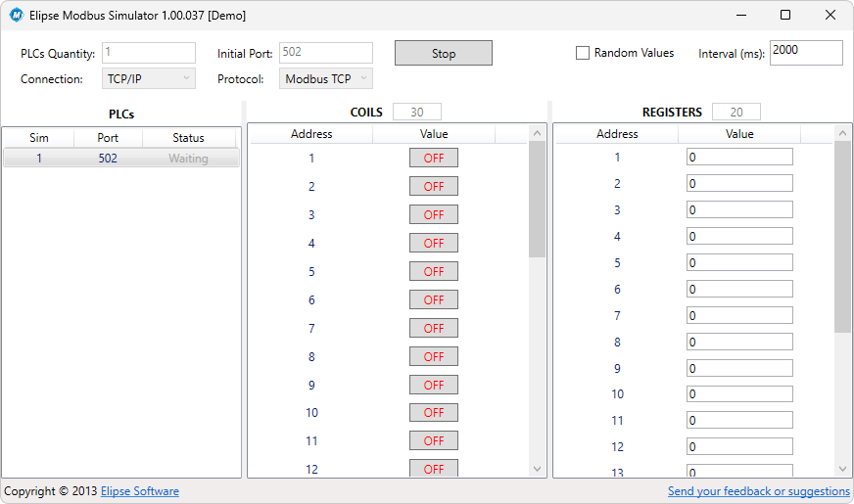Click register 12 value field
Screen dimensions: 854x504
click(x=739, y=447)
